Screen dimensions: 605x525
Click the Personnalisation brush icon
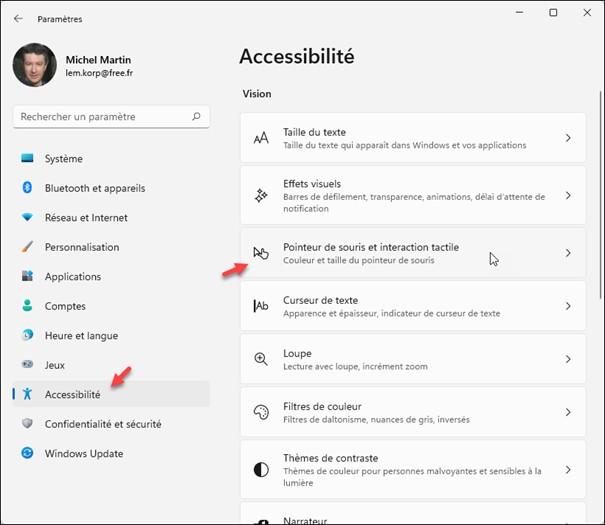click(27, 247)
